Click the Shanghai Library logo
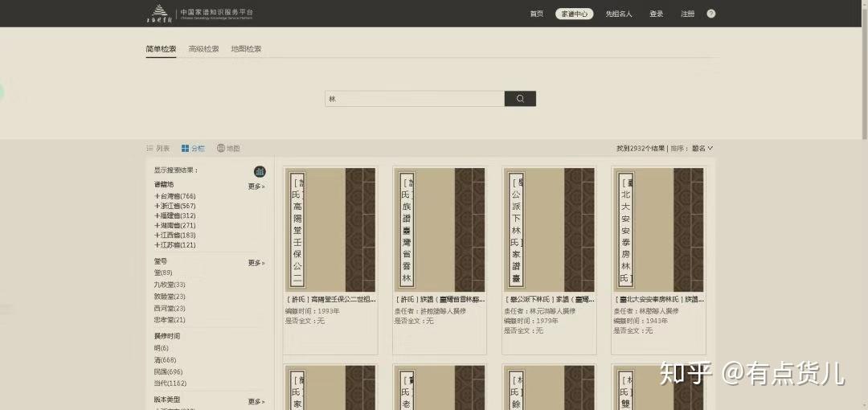Screen dimensions: 868x410 point(159,14)
